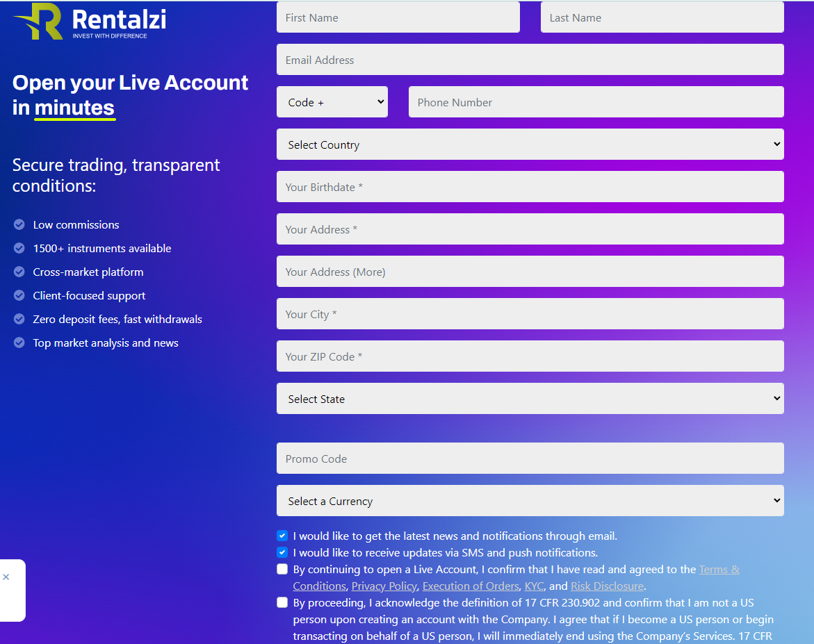Click the check icon beside Cross-market platform

click(19, 272)
